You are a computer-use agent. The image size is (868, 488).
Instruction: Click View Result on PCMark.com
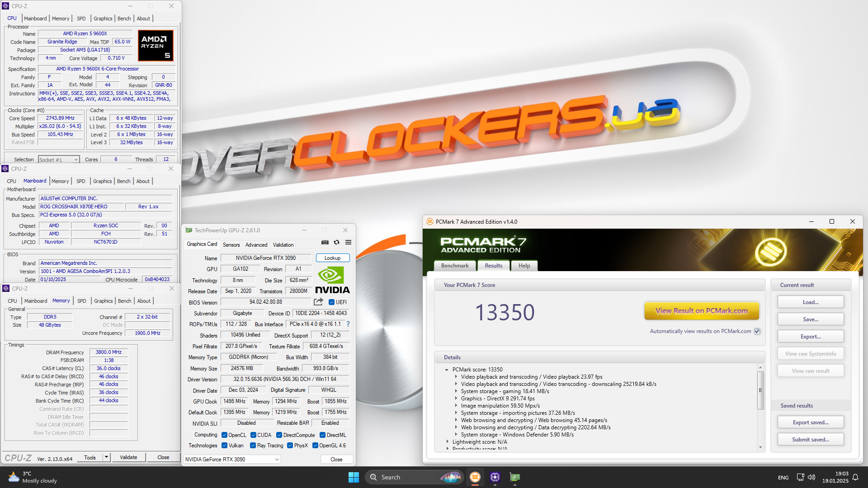[x=702, y=311]
